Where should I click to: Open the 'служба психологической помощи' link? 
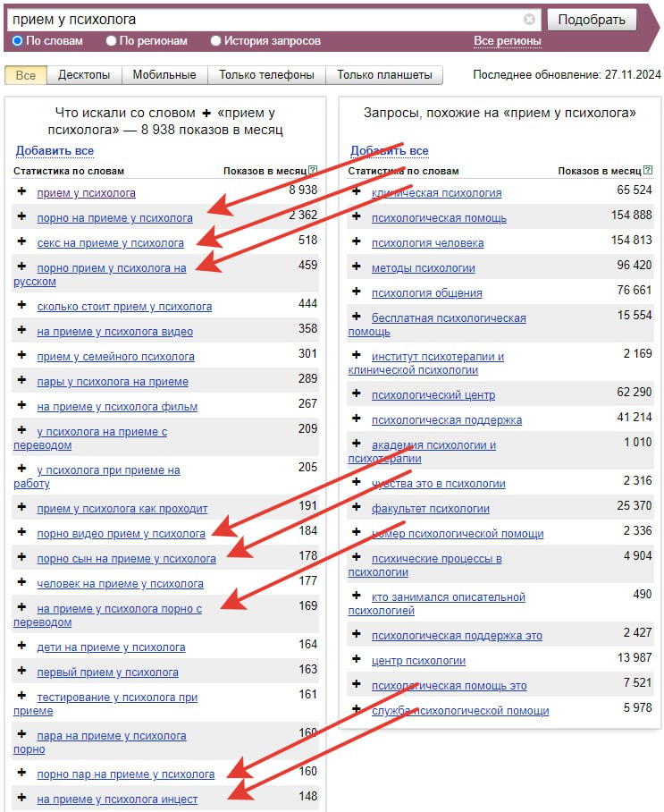pos(460,711)
